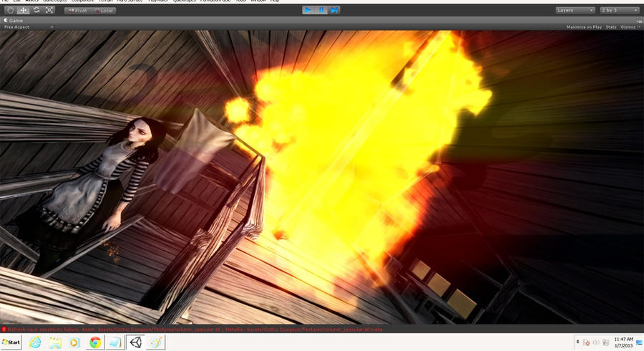Open the Windows Start menu

(x=11, y=342)
